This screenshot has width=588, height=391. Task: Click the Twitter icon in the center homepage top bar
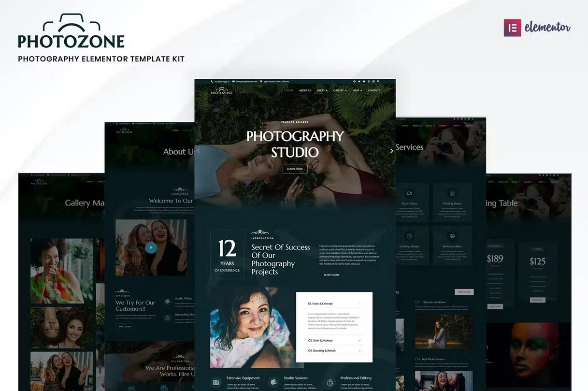point(359,82)
